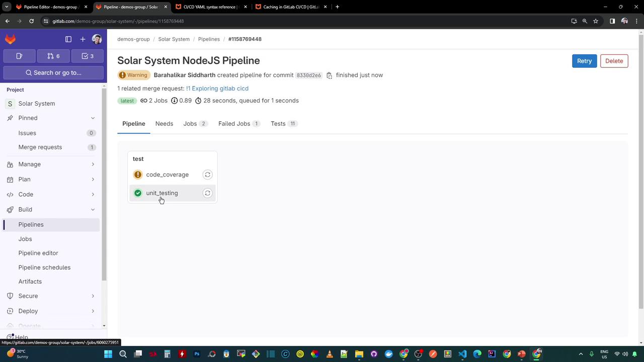
Task: Copy commit SHA using clipboard icon
Action: (329, 75)
